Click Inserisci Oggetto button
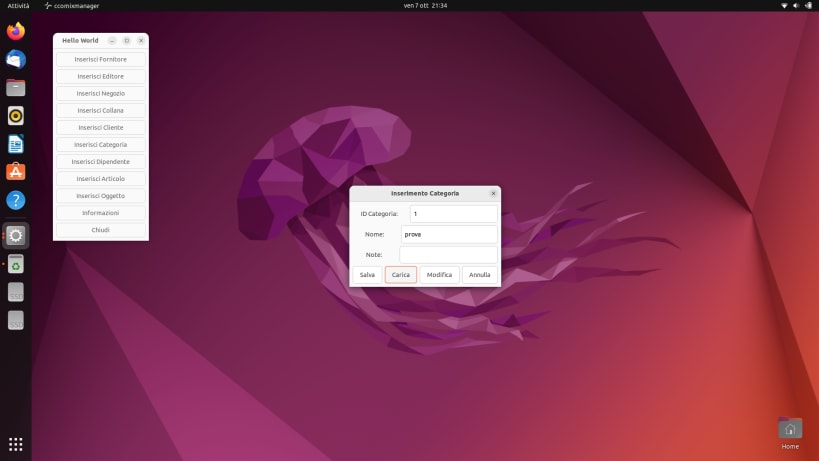819x461 pixels. tap(101, 196)
